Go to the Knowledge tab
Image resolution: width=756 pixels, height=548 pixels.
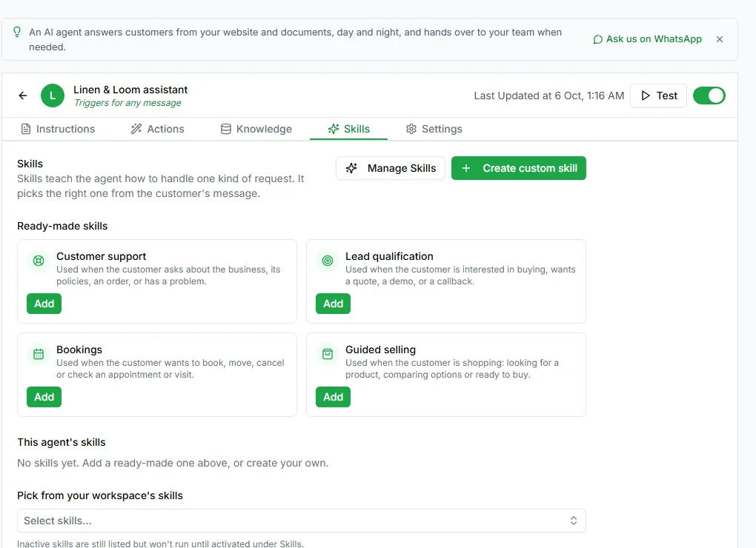(x=256, y=129)
